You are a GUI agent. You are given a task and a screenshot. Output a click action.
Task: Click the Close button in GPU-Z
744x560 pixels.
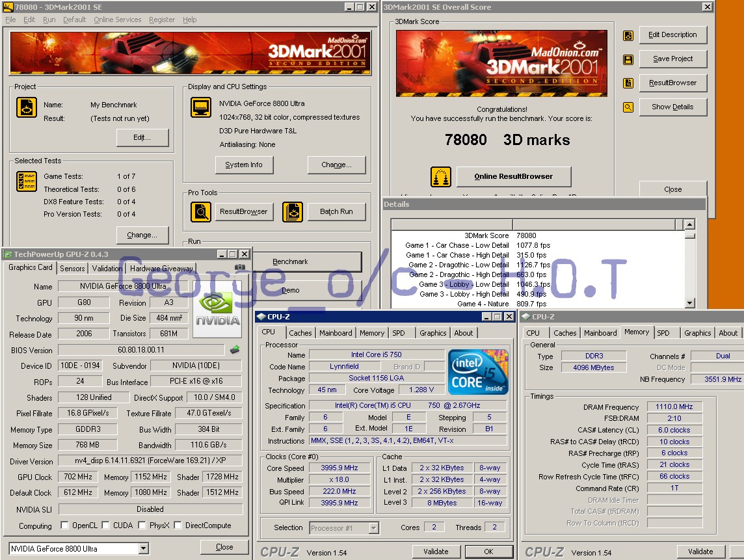click(224, 547)
